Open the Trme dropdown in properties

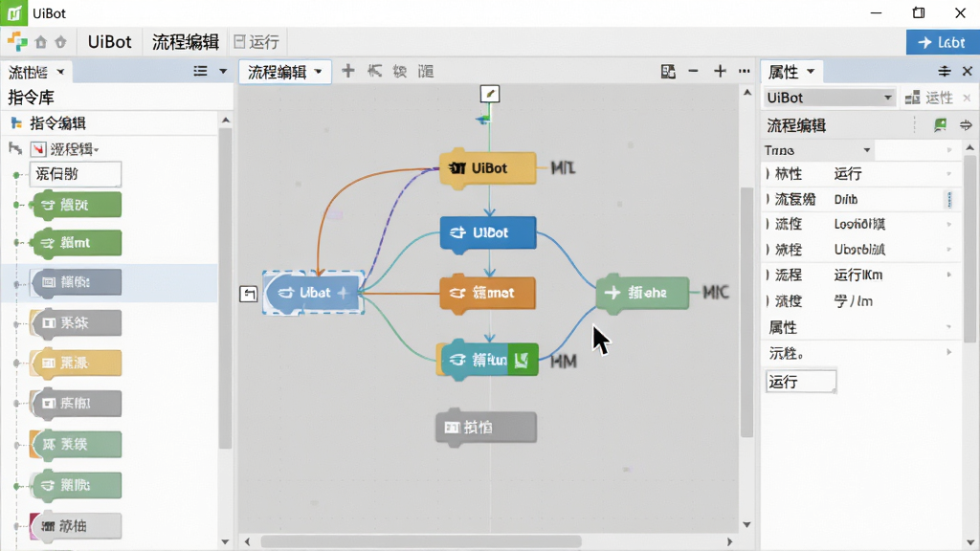[818, 150]
